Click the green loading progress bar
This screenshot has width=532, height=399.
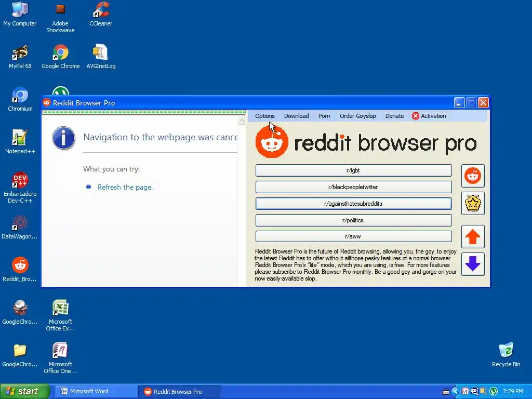144,112
